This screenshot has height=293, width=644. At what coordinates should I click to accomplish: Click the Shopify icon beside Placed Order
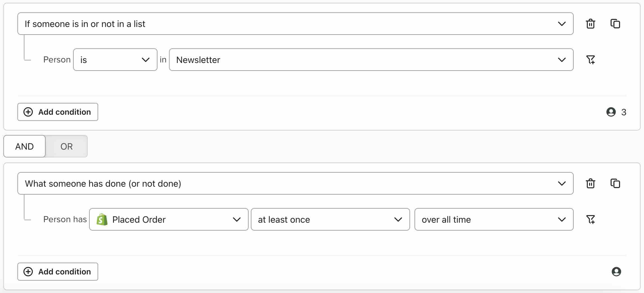pos(102,219)
